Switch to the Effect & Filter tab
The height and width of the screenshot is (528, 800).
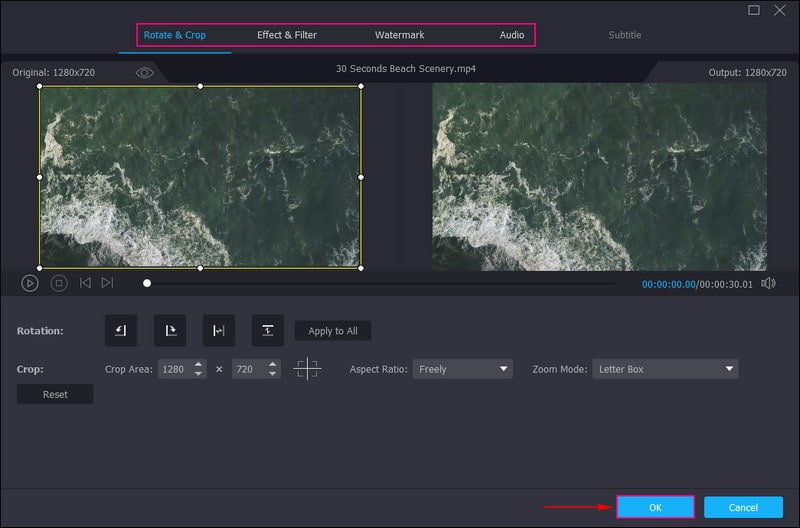coord(287,35)
